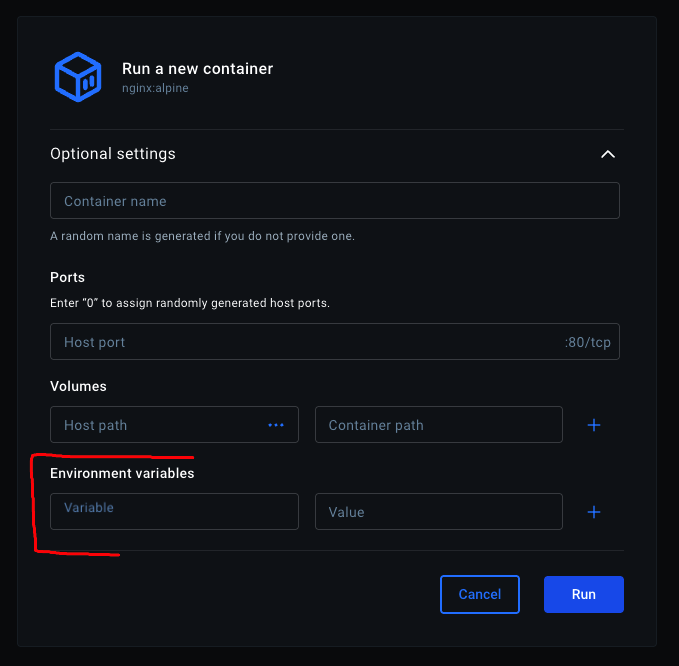
Task: Click the Volumes section label
Action: click(x=78, y=386)
